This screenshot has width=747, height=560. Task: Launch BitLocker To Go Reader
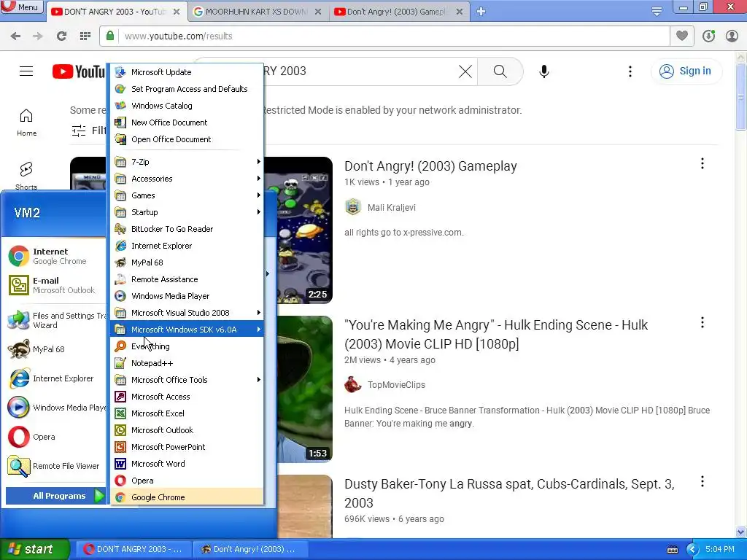tap(187, 228)
